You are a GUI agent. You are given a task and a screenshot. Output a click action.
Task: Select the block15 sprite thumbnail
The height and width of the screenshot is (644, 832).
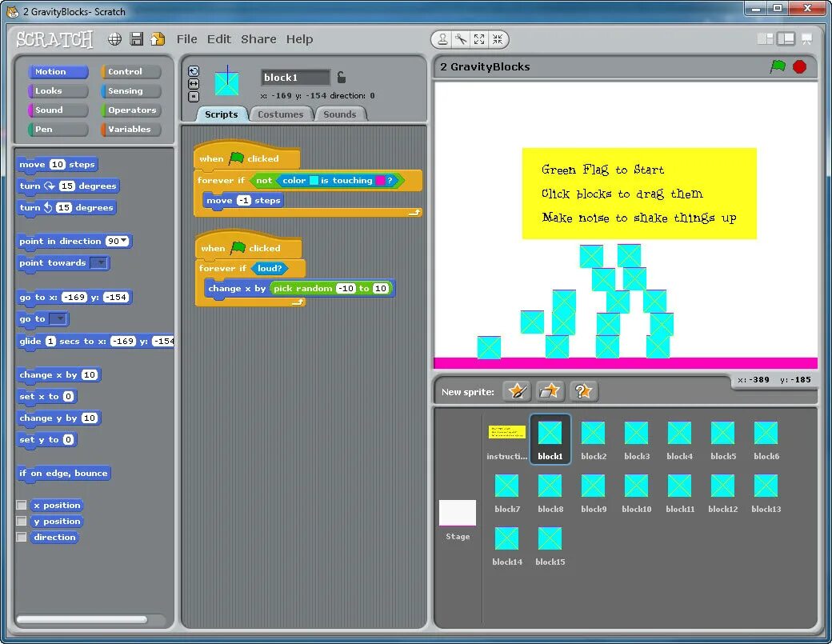(550, 546)
